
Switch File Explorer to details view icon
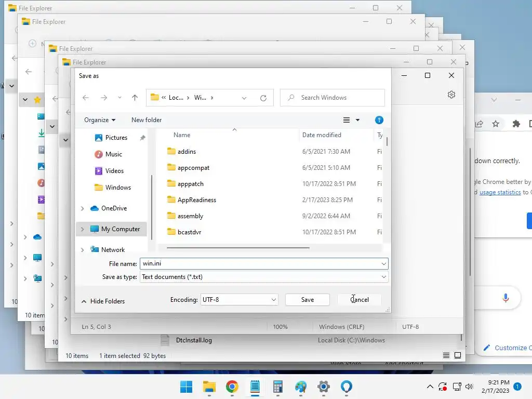(x=446, y=355)
